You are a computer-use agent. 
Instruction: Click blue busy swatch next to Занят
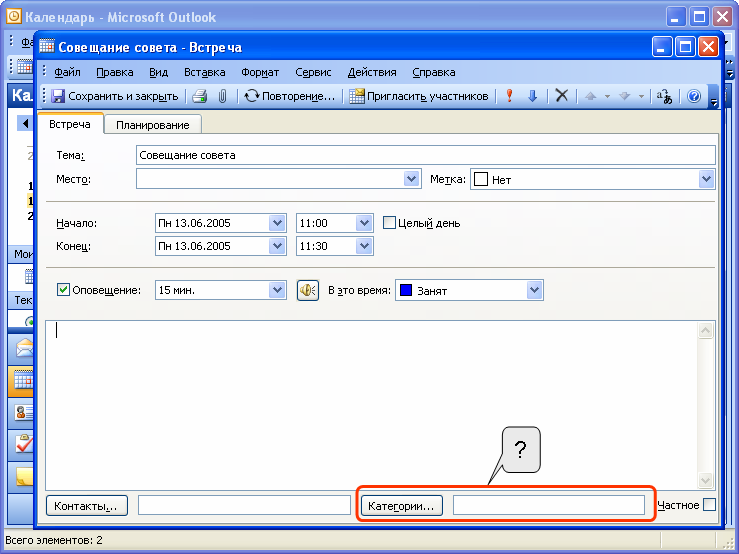point(406,290)
